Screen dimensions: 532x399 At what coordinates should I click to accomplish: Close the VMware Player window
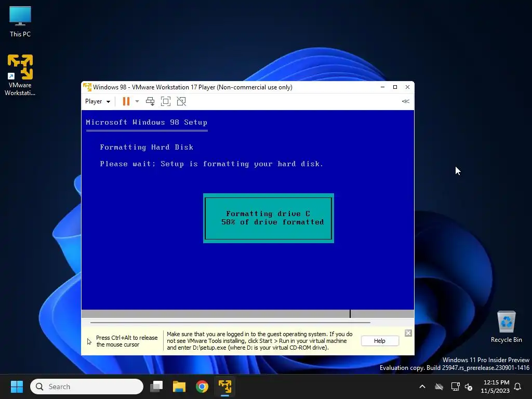407,87
